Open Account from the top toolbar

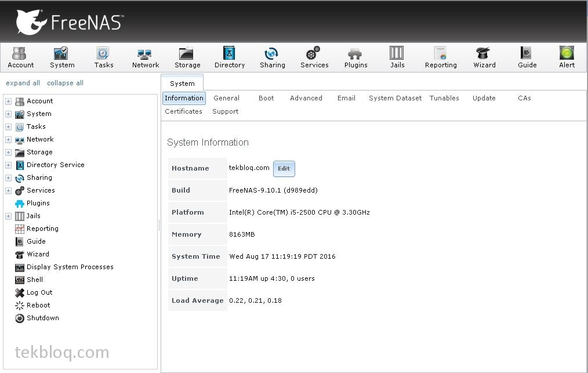coord(20,57)
